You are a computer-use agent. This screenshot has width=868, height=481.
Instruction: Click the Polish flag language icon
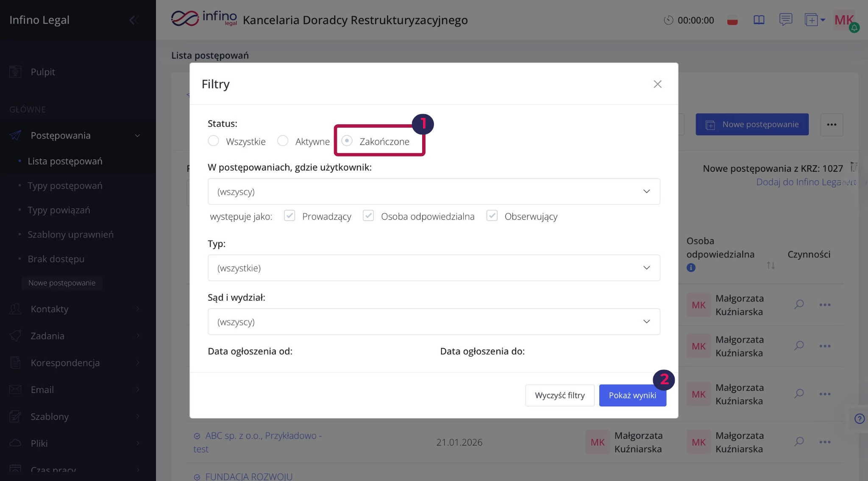pyautogui.click(x=732, y=20)
